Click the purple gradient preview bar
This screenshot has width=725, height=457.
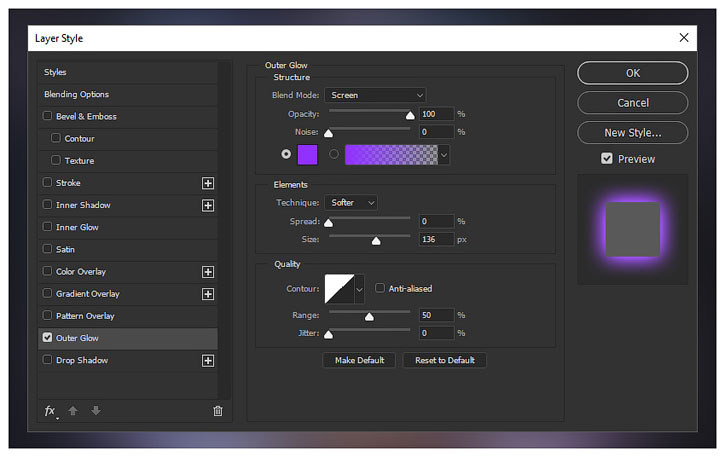tap(391, 155)
